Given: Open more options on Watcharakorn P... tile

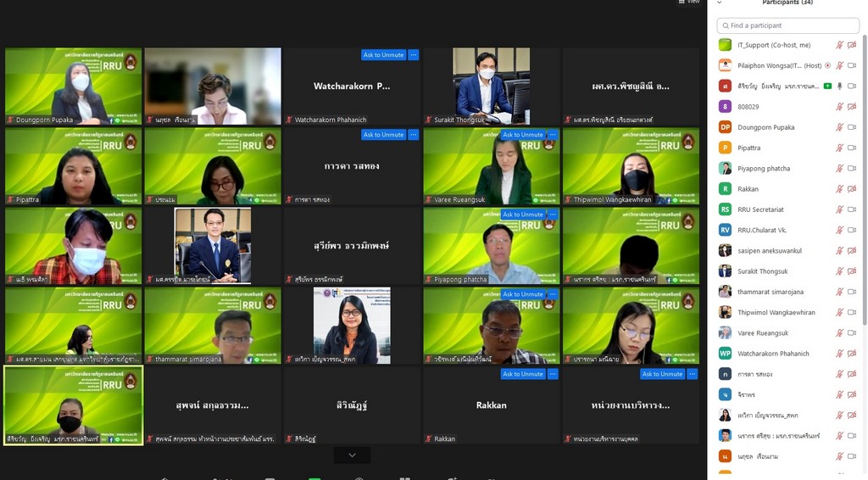Looking at the screenshot, I should coord(414,55).
